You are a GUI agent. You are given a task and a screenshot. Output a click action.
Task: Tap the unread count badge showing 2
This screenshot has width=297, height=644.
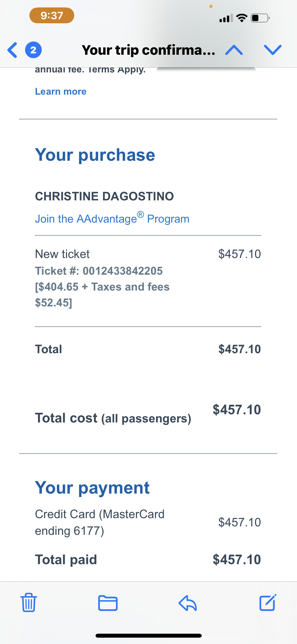[x=33, y=50]
